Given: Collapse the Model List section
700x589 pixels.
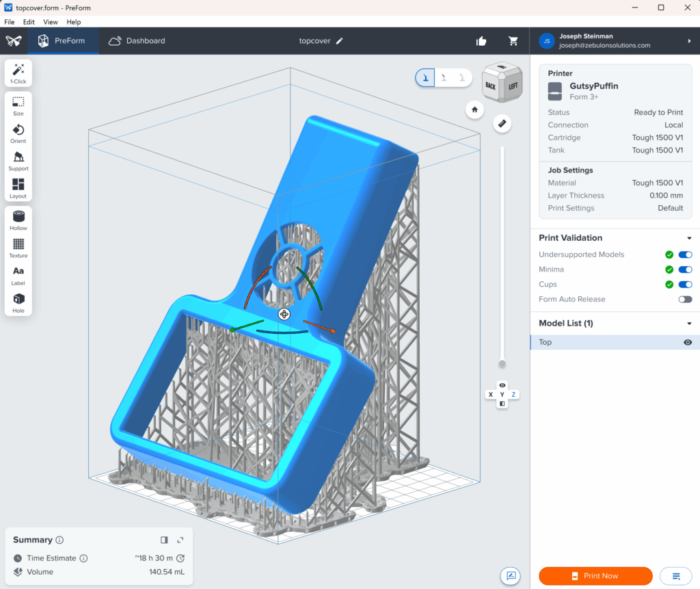Looking at the screenshot, I should pos(689,324).
